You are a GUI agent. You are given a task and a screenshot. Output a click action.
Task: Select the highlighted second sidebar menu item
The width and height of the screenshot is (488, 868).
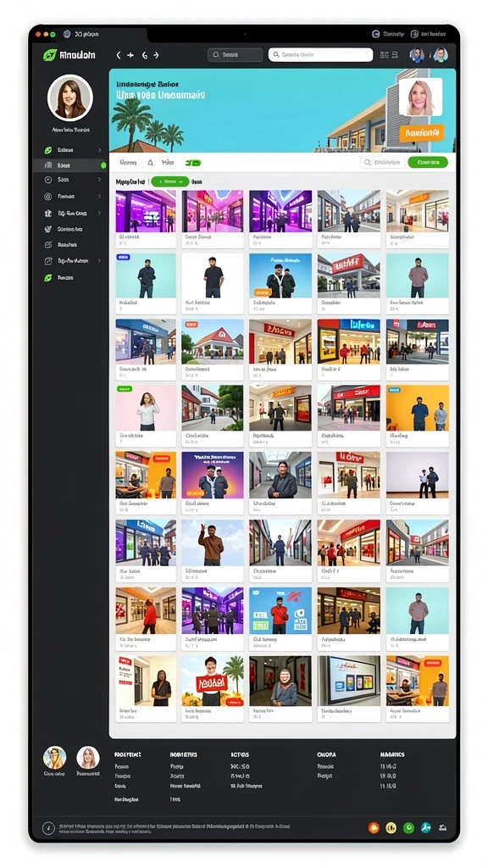(x=69, y=165)
